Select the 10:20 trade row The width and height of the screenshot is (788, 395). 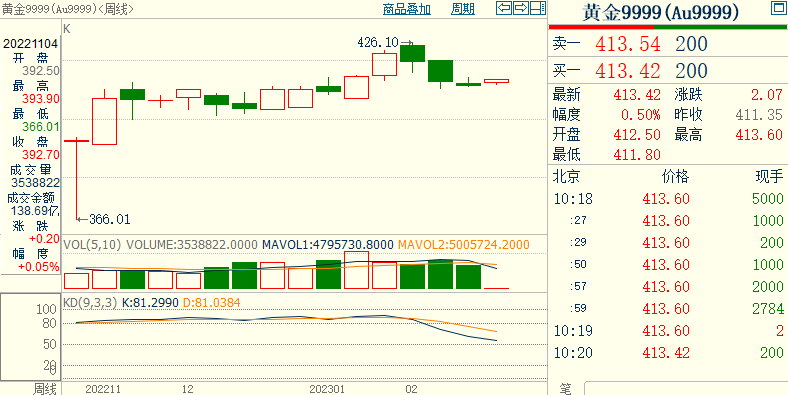click(x=668, y=353)
